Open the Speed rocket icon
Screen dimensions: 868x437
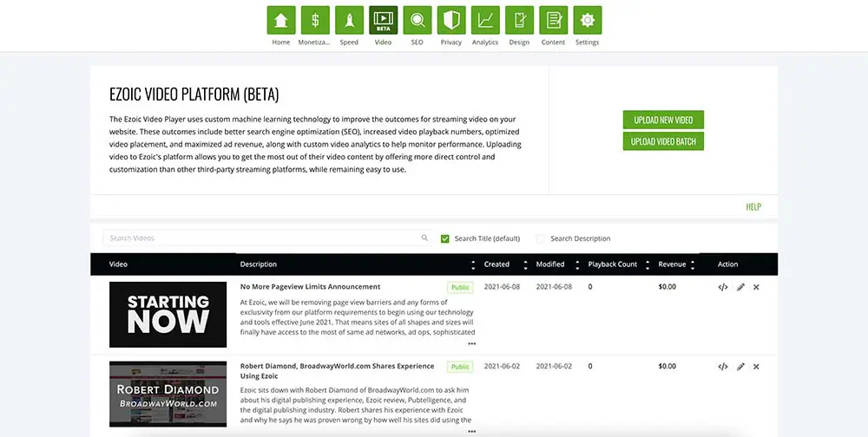click(349, 21)
